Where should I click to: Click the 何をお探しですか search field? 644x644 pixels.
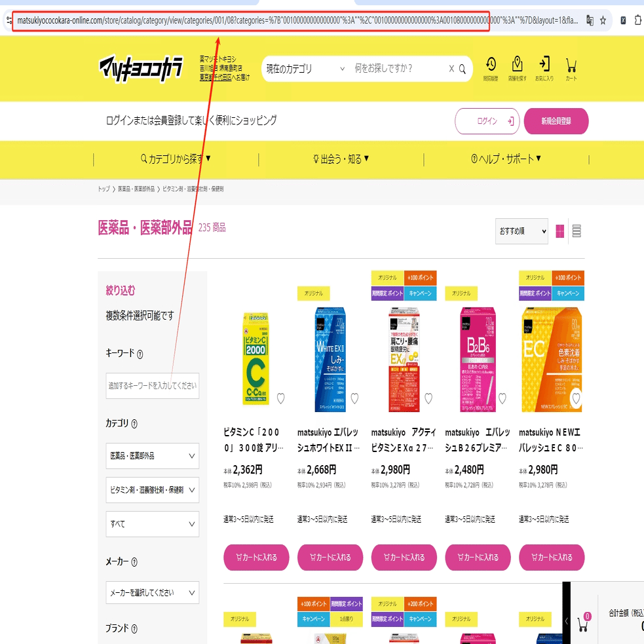point(398,69)
